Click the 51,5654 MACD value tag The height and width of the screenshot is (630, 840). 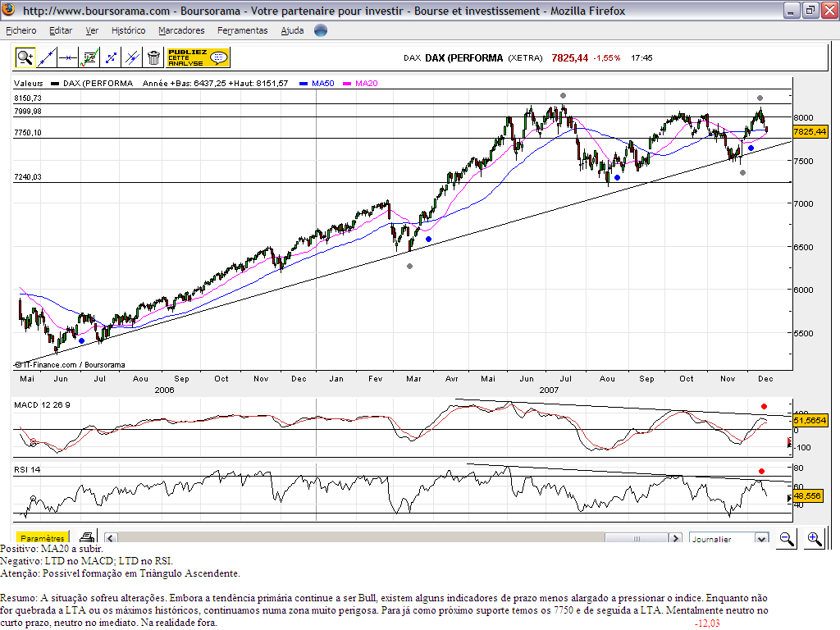pos(810,421)
